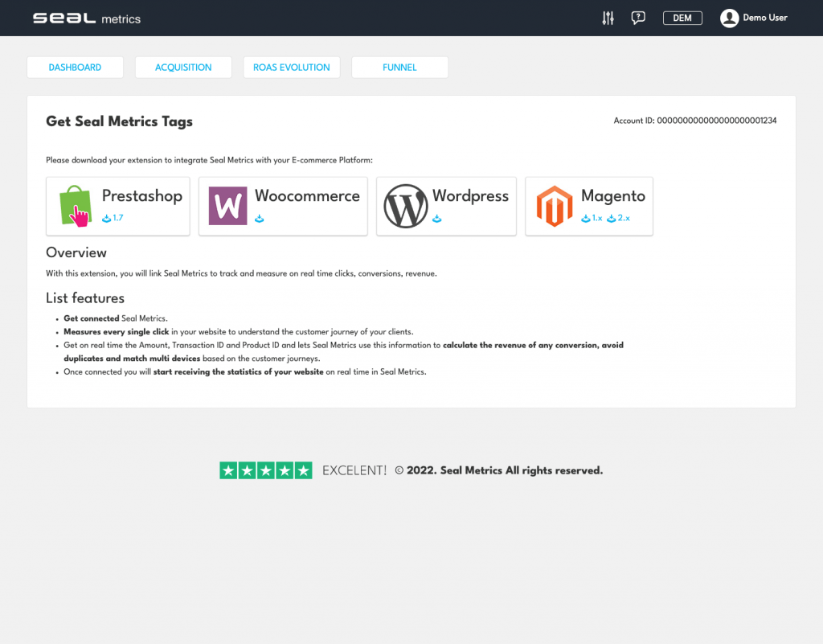Click the Woocommerce purple W logo
The image size is (823, 644).
(228, 207)
